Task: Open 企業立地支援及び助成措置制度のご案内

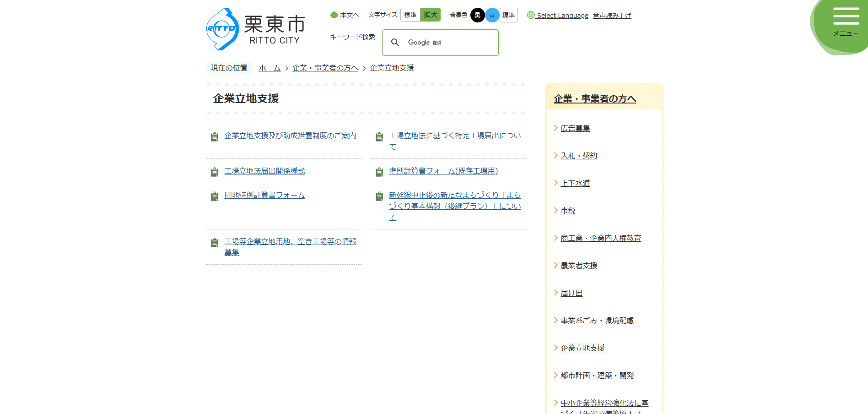Action: [290, 136]
